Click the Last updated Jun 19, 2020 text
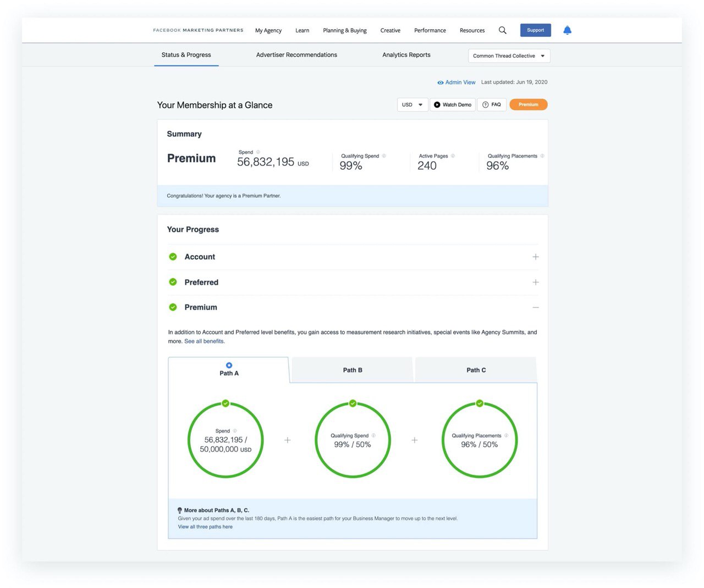Image resolution: width=704 pixels, height=588 pixels. [x=514, y=82]
